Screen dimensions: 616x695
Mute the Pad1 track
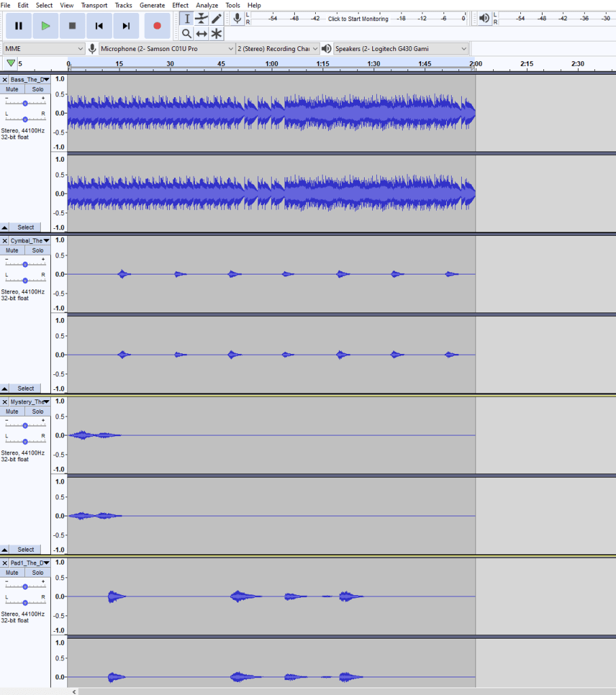pyautogui.click(x=12, y=573)
